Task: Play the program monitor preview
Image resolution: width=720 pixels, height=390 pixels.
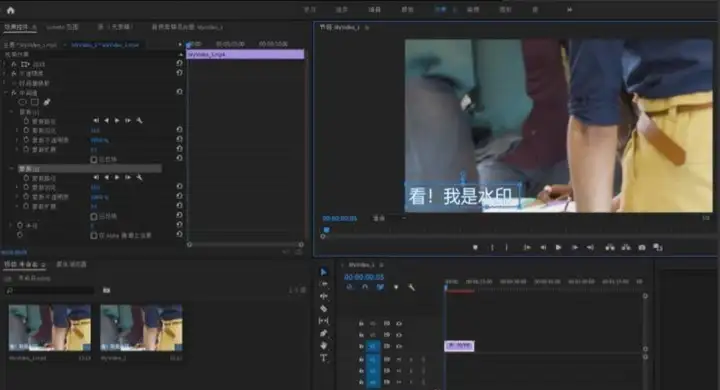Action: (558, 248)
